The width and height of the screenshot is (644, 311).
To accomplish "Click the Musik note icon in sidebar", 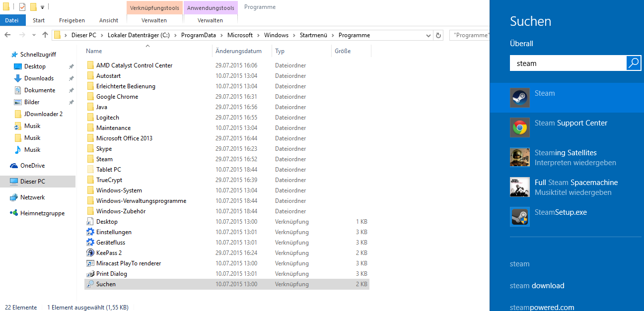I will coord(18,150).
